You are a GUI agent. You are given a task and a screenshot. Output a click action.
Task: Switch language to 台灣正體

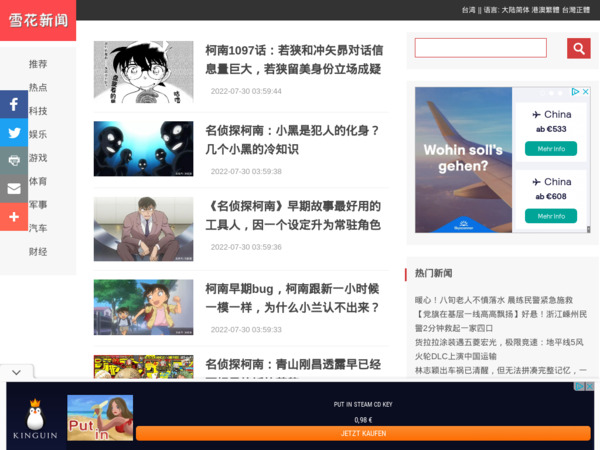(576, 10)
